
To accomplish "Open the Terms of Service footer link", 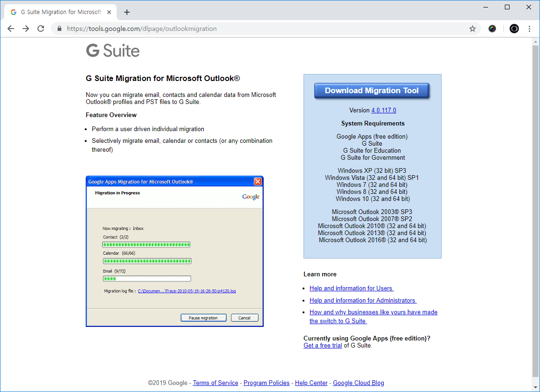I will 215,383.
